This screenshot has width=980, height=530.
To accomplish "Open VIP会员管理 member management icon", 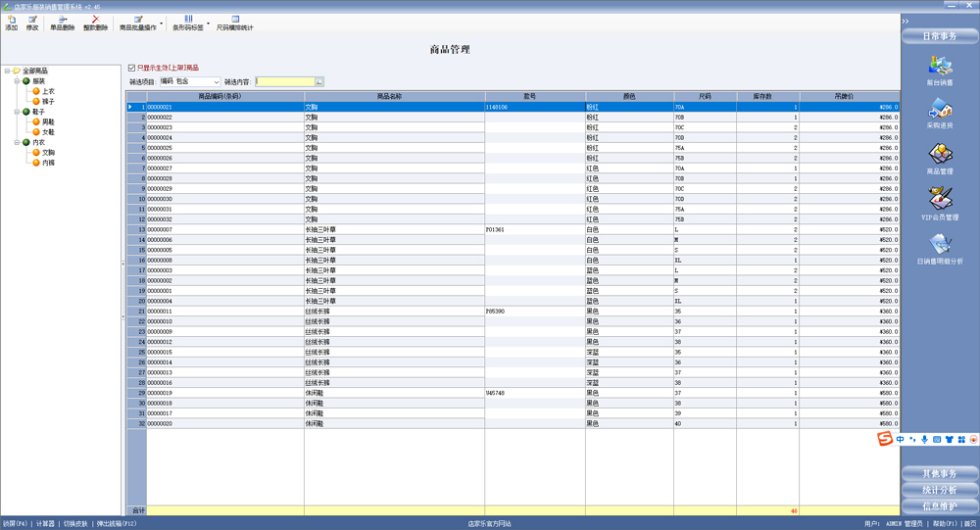I will (940, 204).
